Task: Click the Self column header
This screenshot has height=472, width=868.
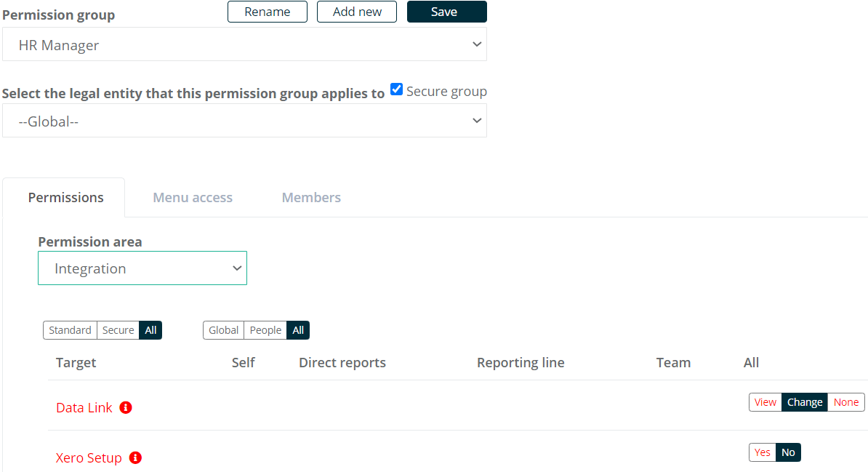Action: pyautogui.click(x=243, y=363)
